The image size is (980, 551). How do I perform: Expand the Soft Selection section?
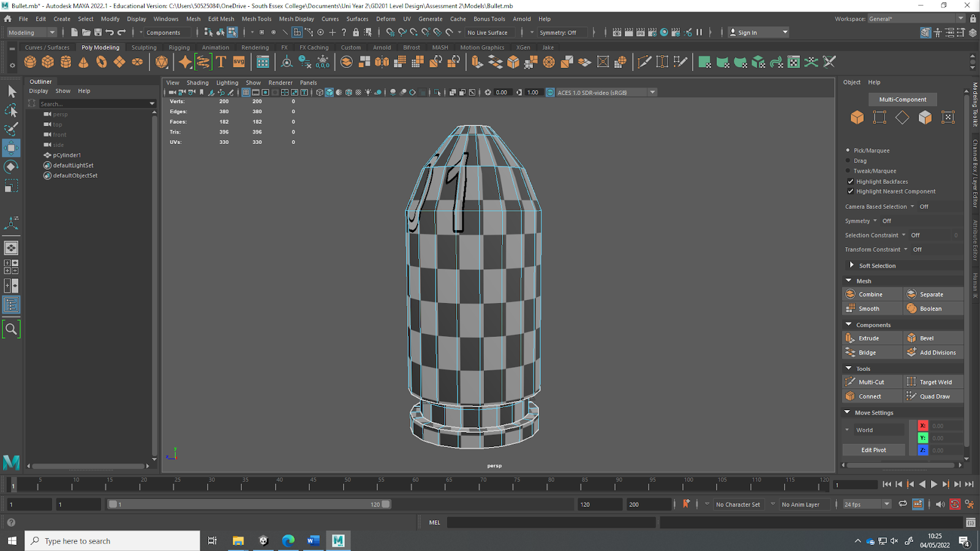[851, 265]
